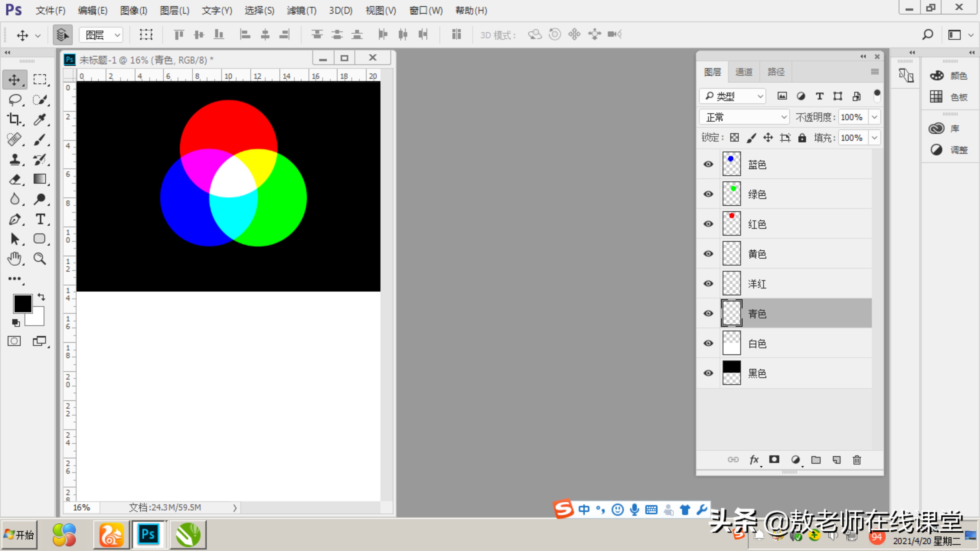Select the Eraser tool

15,179
